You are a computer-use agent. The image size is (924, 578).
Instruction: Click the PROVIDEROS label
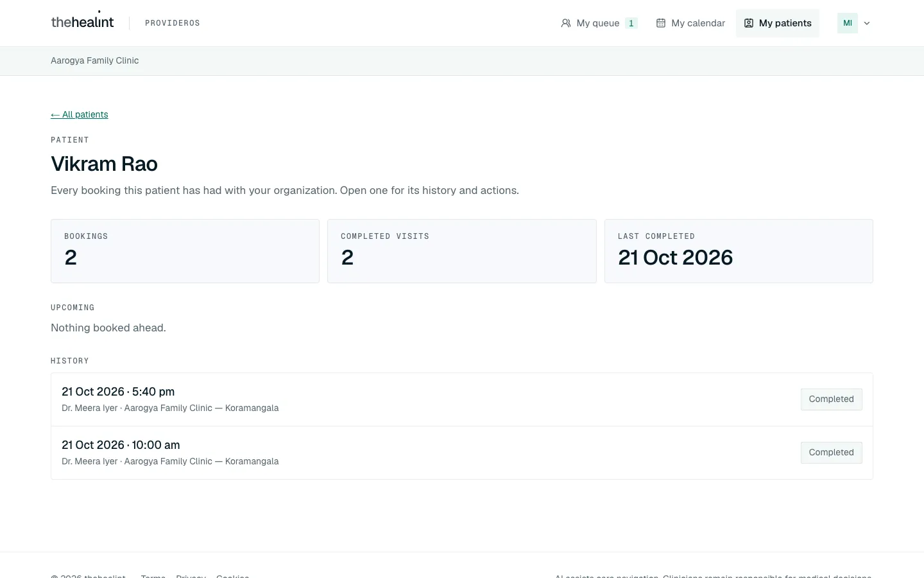click(173, 23)
